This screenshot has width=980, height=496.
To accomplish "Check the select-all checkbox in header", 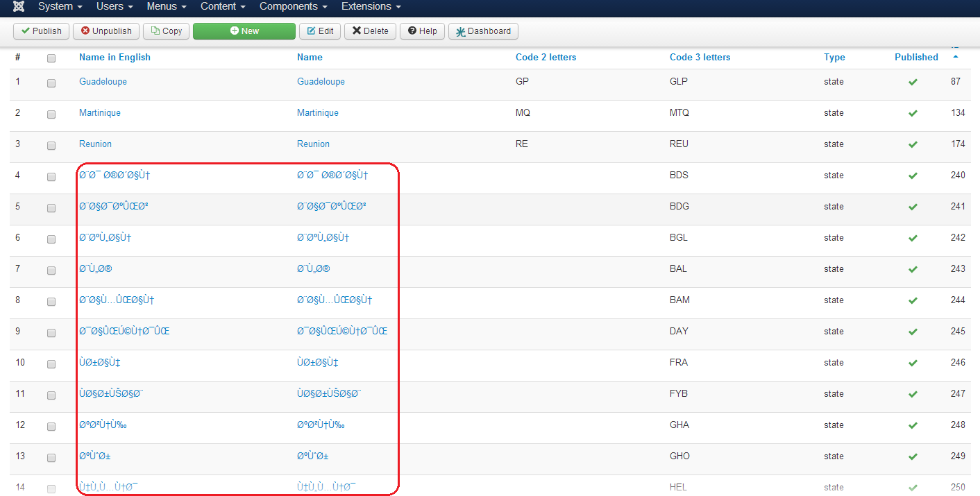I will pos(51,58).
